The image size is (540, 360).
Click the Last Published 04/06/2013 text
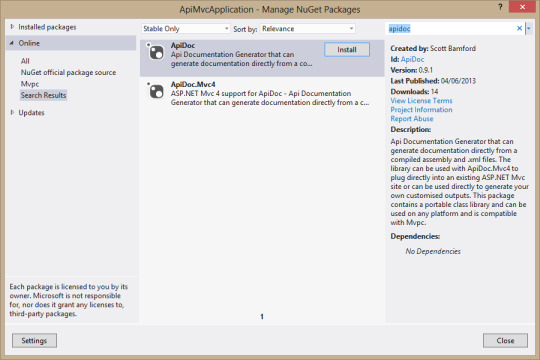(433, 81)
